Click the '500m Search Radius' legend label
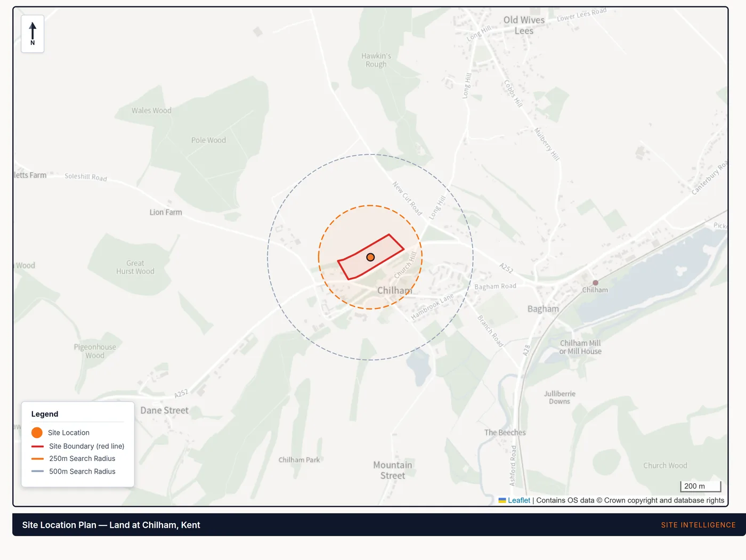The width and height of the screenshot is (746, 560). click(82, 472)
